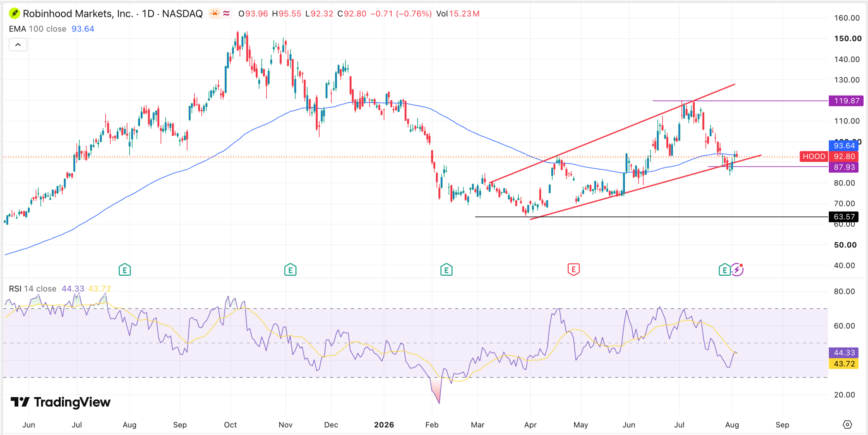Select the EMA 100 close indicator legend
868x435 pixels.
coord(37,29)
